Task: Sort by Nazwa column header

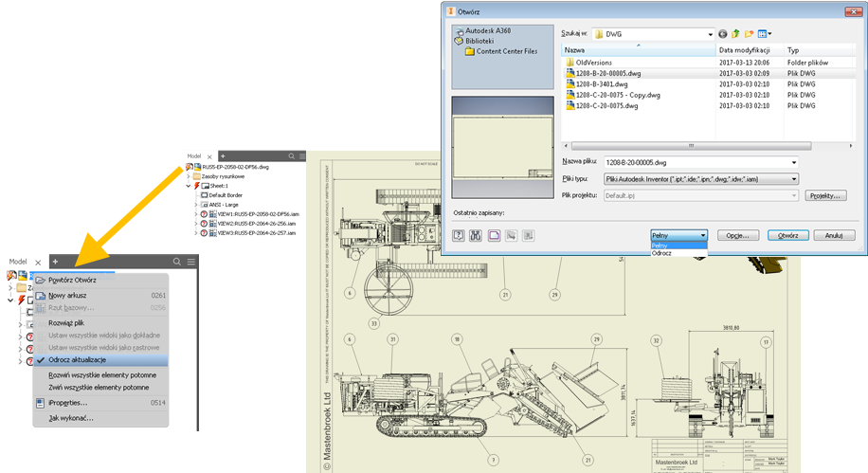Action: (x=639, y=50)
